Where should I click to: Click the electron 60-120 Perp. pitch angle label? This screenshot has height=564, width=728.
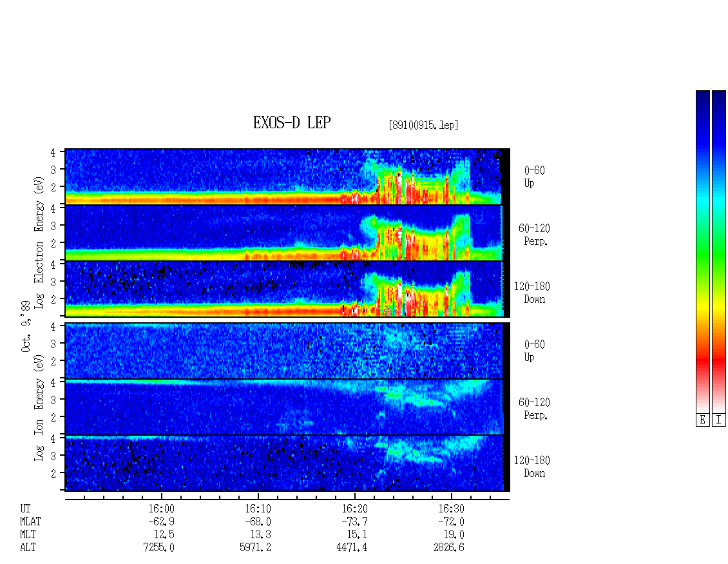[534, 235]
